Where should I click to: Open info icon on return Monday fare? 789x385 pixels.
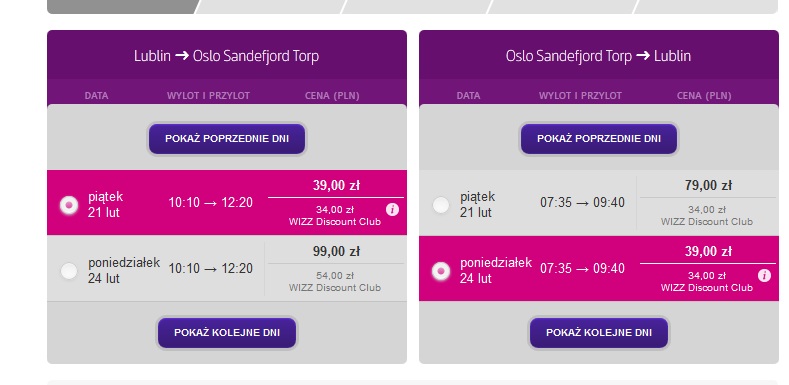[764, 275]
